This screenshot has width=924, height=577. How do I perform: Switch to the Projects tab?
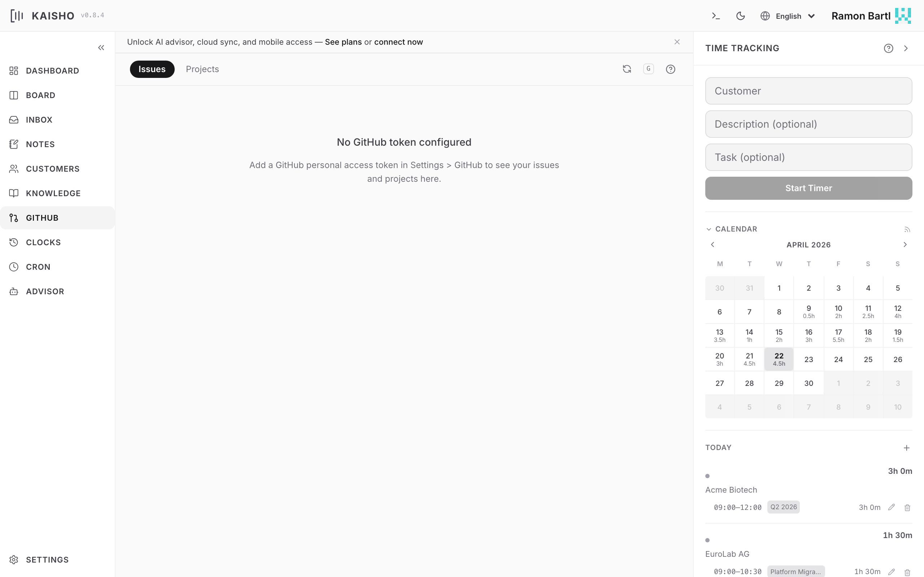[x=202, y=69]
